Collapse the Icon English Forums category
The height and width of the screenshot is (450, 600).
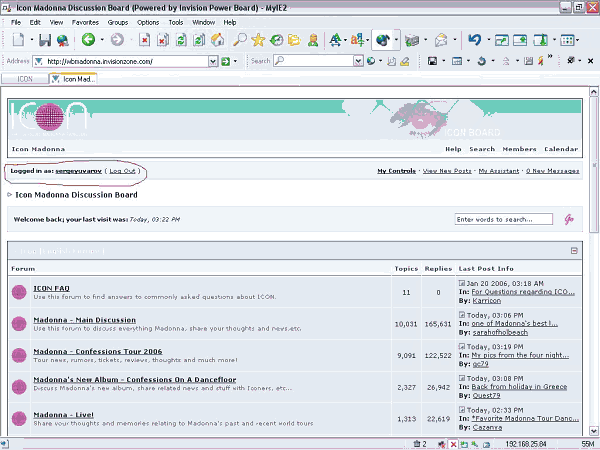click(x=574, y=251)
